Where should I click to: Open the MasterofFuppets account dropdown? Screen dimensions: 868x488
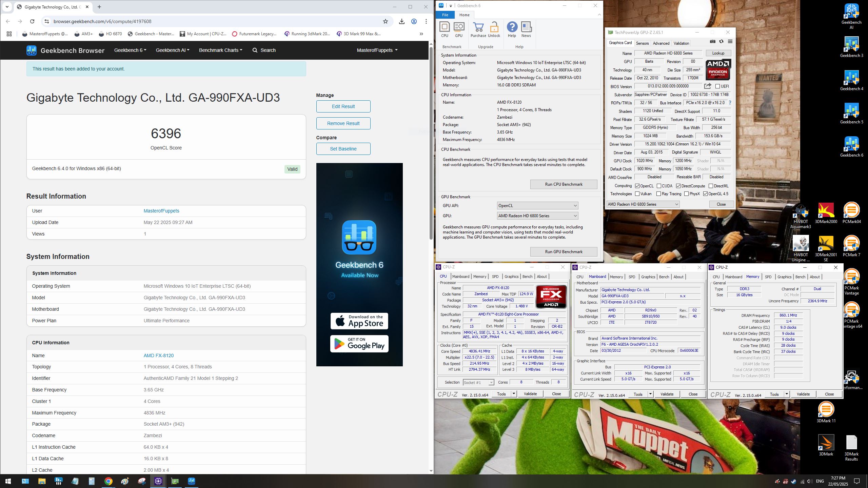tap(377, 50)
